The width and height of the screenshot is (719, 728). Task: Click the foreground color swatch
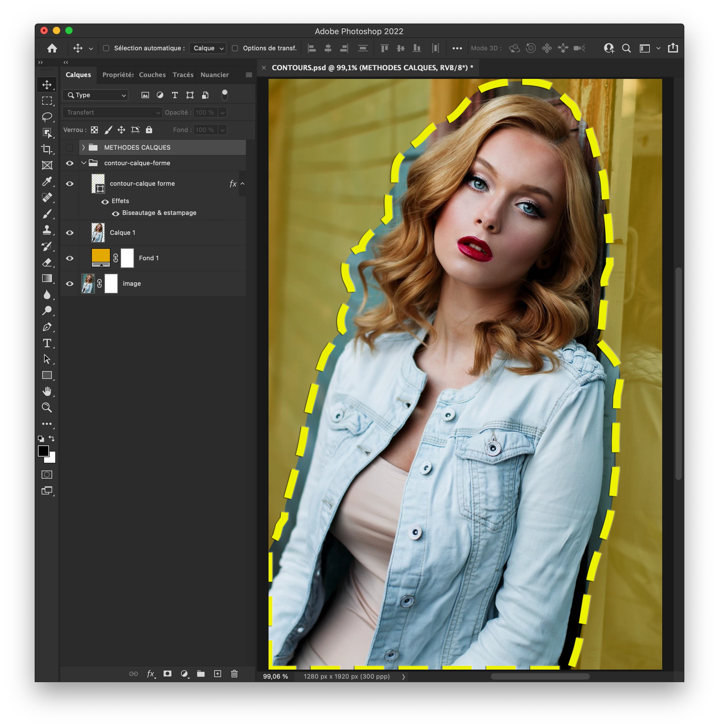pos(43,451)
